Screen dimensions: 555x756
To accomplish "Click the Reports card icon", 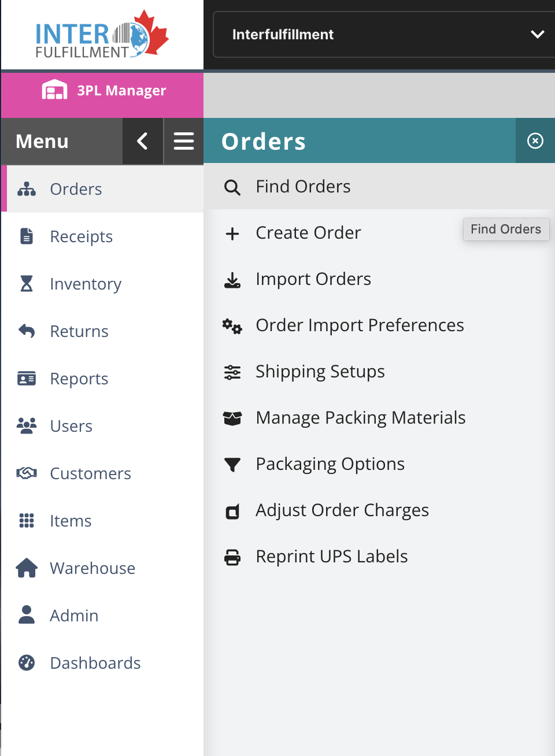I will click(x=27, y=379).
